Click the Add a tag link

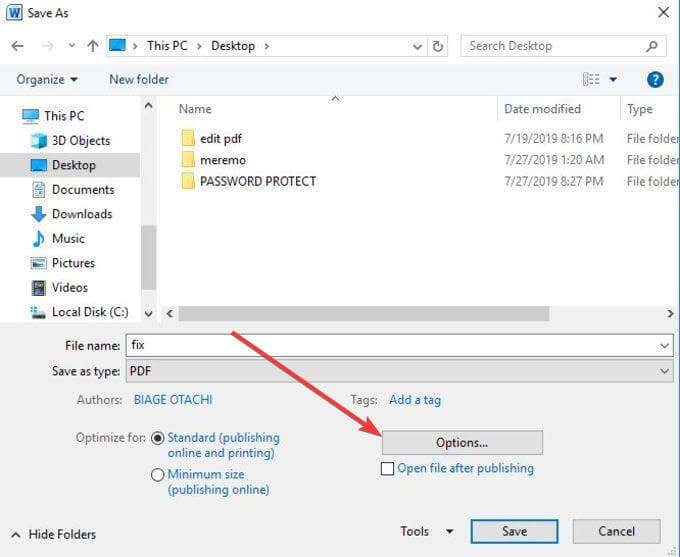[x=414, y=400]
